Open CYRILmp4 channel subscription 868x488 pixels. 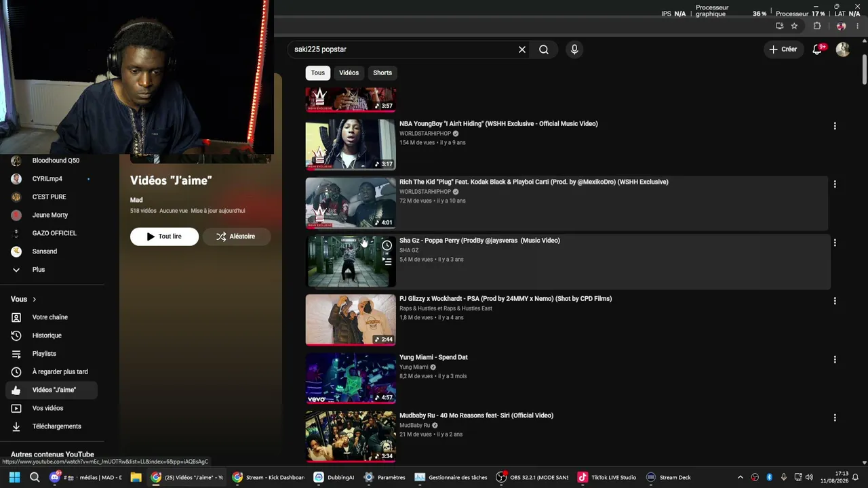click(51, 179)
